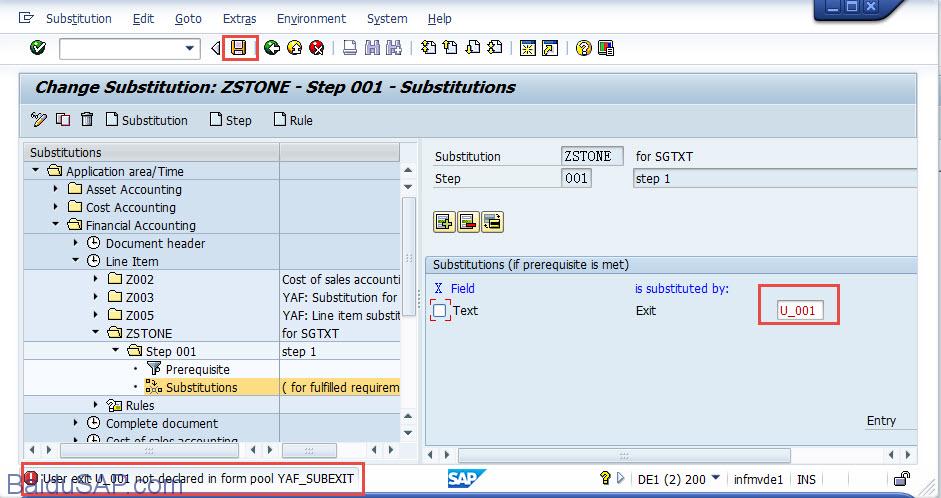The width and height of the screenshot is (941, 498).
Task: Tick the Text field checkbox
Action: coord(440,311)
